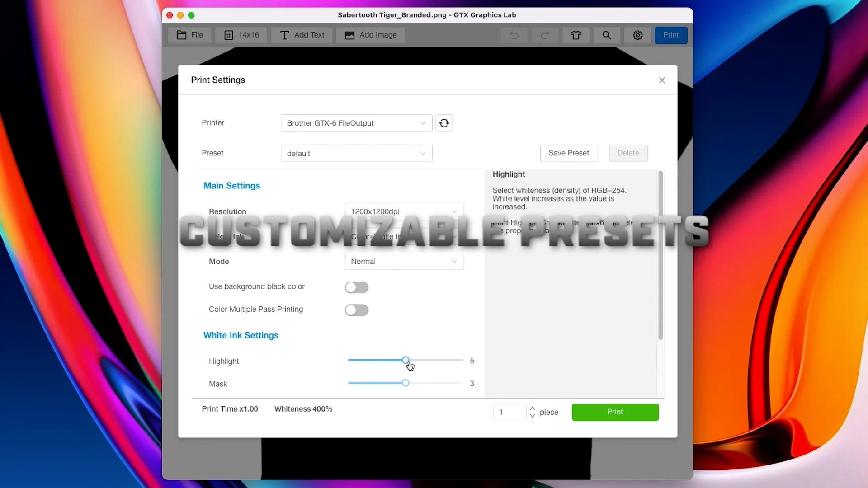The height and width of the screenshot is (488, 868).
Task: Enable Color Multiple Pass Printing switch
Action: pos(357,310)
